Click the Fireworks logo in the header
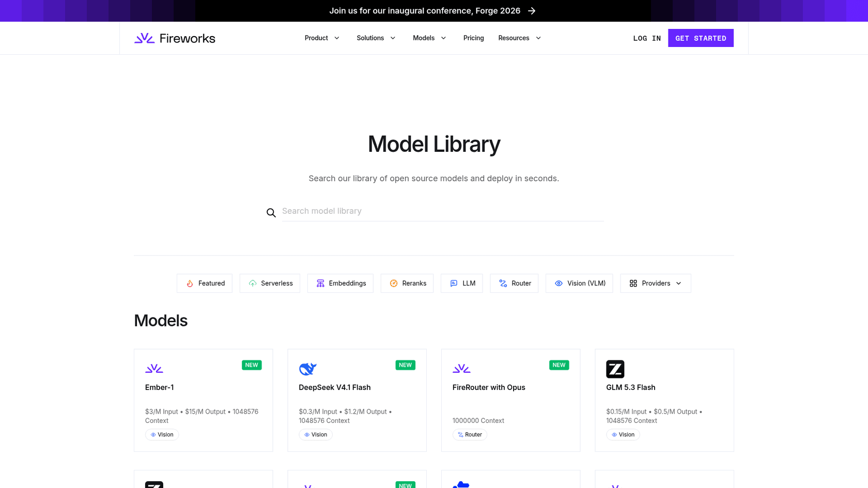The height and width of the screenshot is (488, 868). [175, 38]
